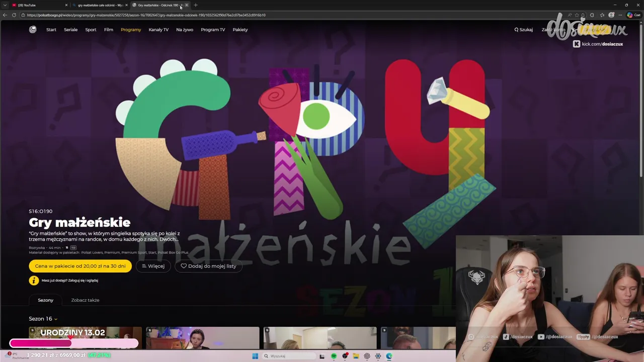Close the YouTube browser tab
This screenshot has width=644, height=362.
pos(66,5)
